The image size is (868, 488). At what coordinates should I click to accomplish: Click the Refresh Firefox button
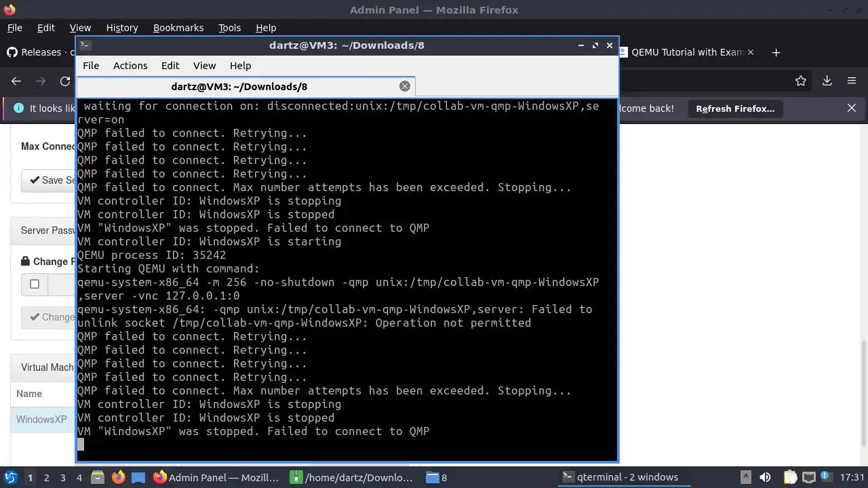[735, 108]
